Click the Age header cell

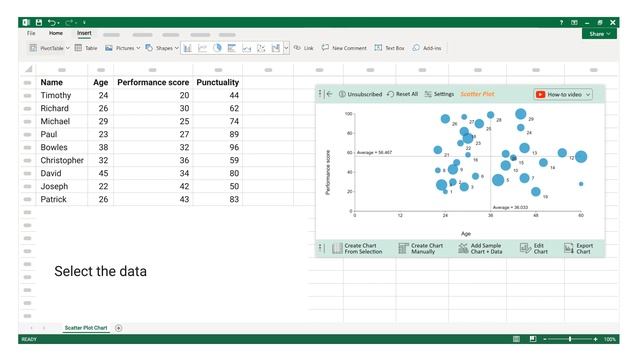coord(100,82)
